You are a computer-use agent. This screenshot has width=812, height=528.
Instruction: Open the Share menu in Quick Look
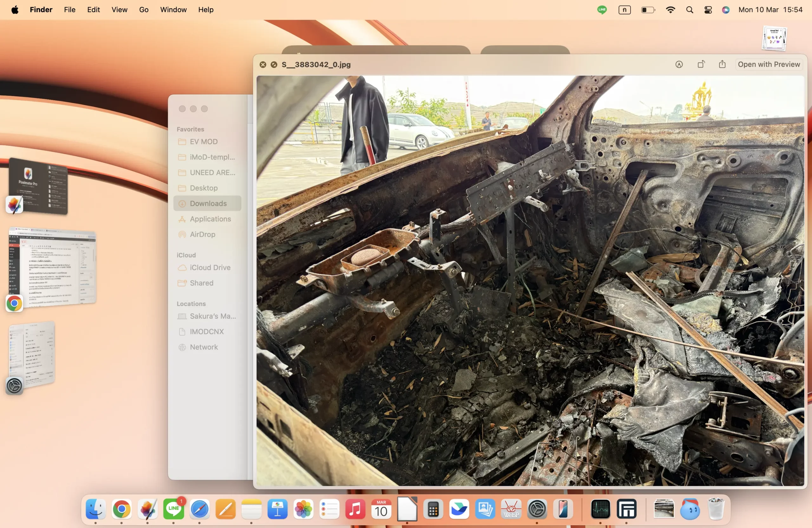point(722,64)
